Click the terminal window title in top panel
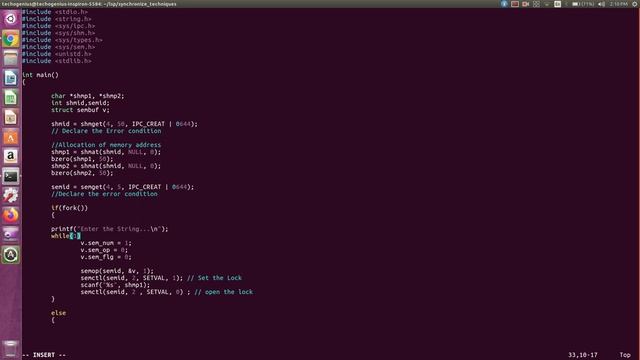 [89, 4]
